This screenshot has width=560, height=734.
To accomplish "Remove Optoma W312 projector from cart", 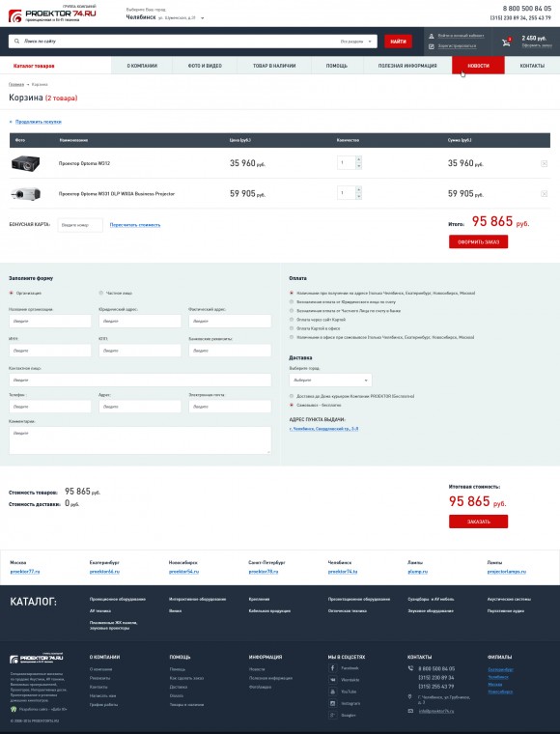I will (x=545, y=163).
